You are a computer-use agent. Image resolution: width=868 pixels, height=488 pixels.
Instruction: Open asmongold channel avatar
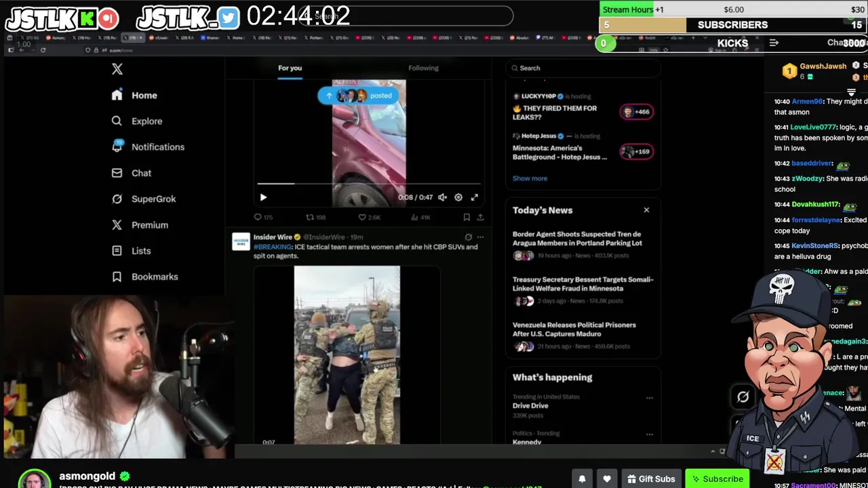[x=35, y=479]
